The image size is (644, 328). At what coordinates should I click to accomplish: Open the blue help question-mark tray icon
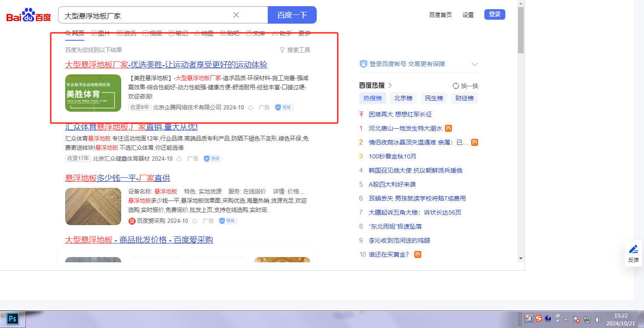(548, 319)
